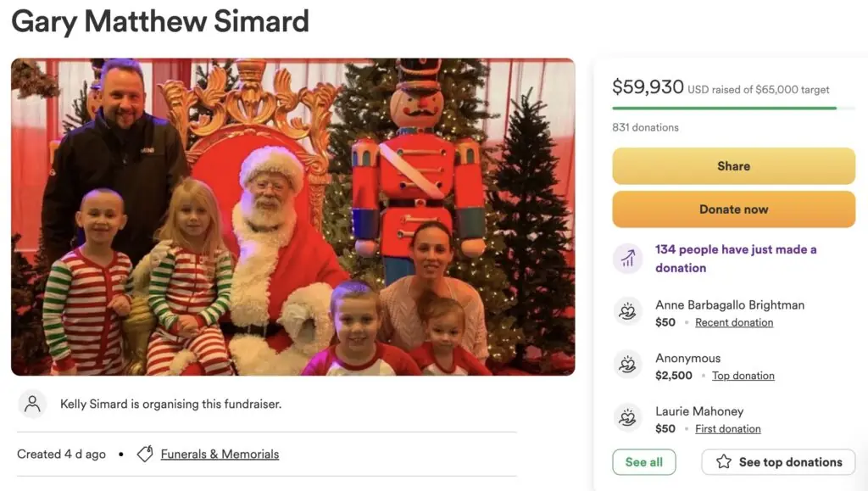Click the 831 donations count

click(645, 127)
